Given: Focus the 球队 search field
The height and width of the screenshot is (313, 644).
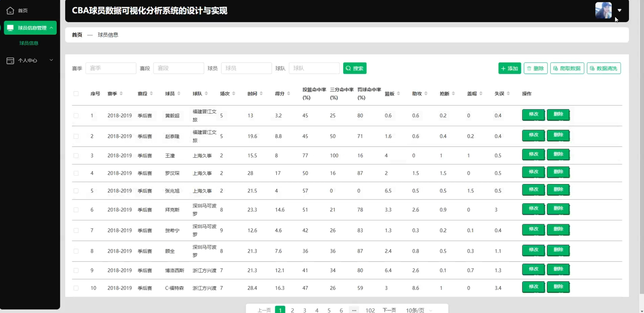Looking at the screenshot, I should pyautogui.click(x=314, y=68).
